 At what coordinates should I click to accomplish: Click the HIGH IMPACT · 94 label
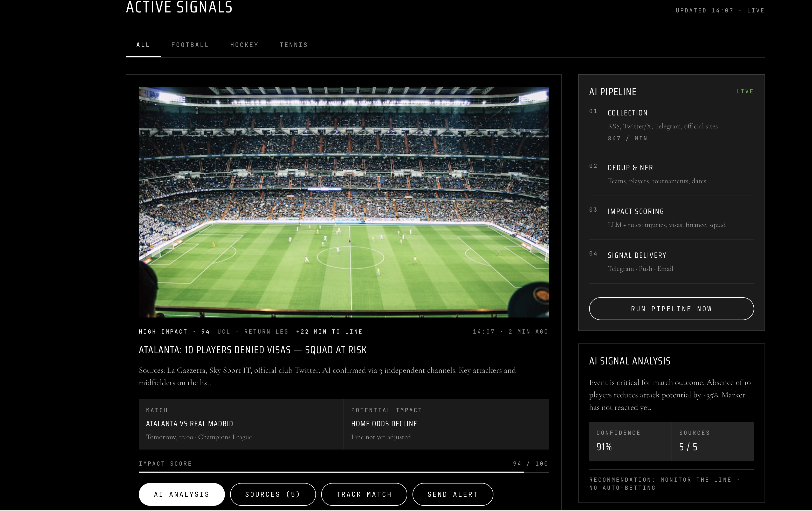click(x=174, y=332)
